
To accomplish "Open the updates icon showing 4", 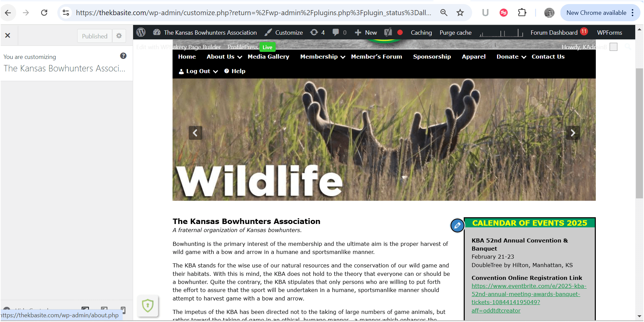I will [317, 32].
